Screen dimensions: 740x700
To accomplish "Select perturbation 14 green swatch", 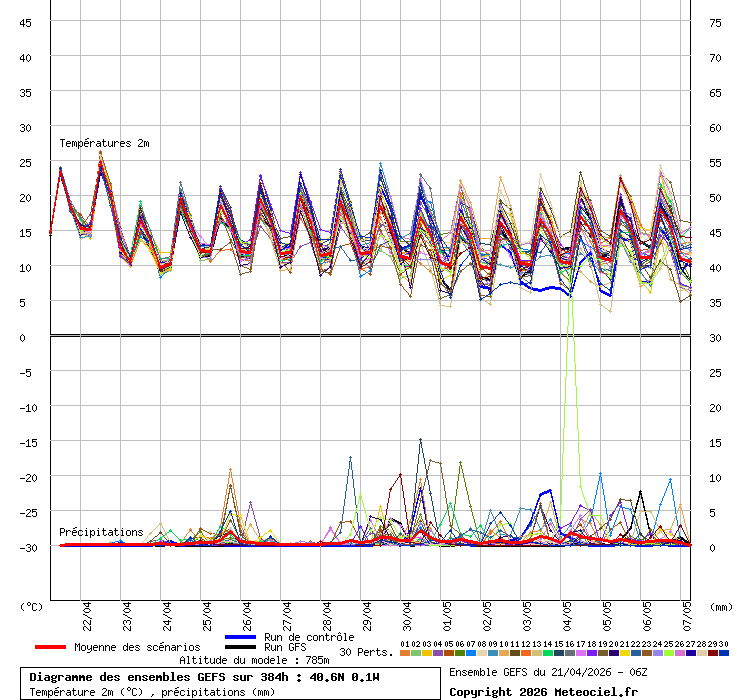I will click(x=548, y=653).
